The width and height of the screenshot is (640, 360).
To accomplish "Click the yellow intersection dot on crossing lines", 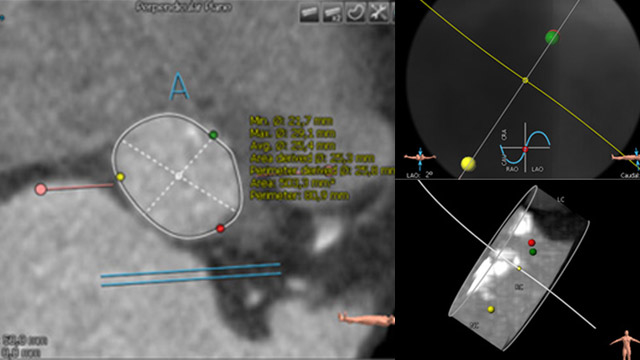I will 525,80.
